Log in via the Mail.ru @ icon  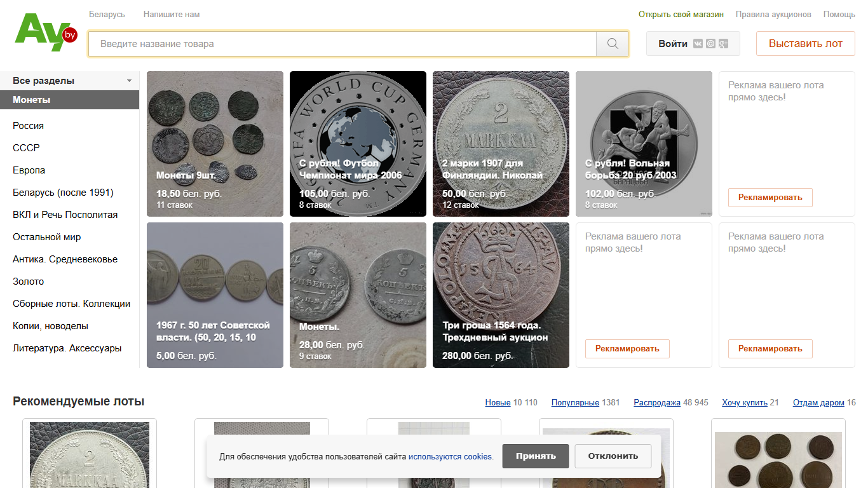[x=710, y=44]
